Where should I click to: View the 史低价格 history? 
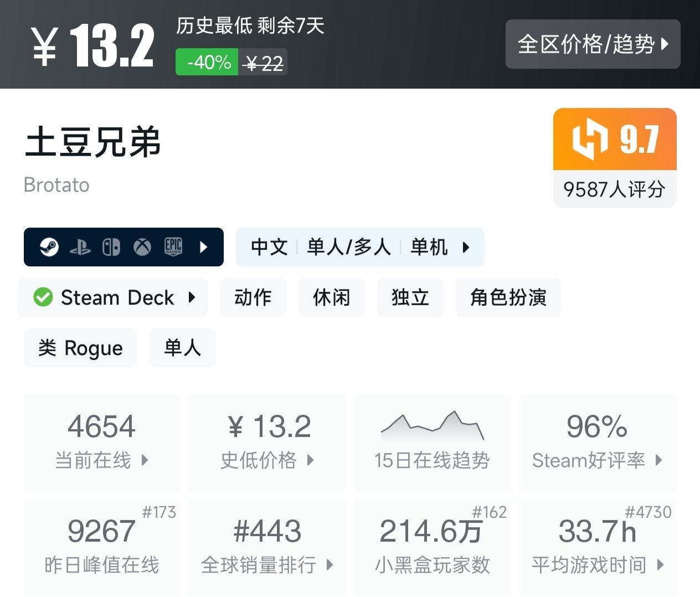[267, 442]
